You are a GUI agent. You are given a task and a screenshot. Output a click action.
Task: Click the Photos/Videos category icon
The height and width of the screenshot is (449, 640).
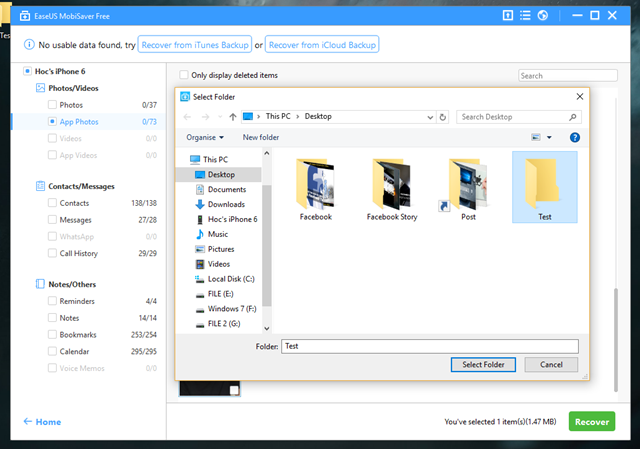[40, 88]
